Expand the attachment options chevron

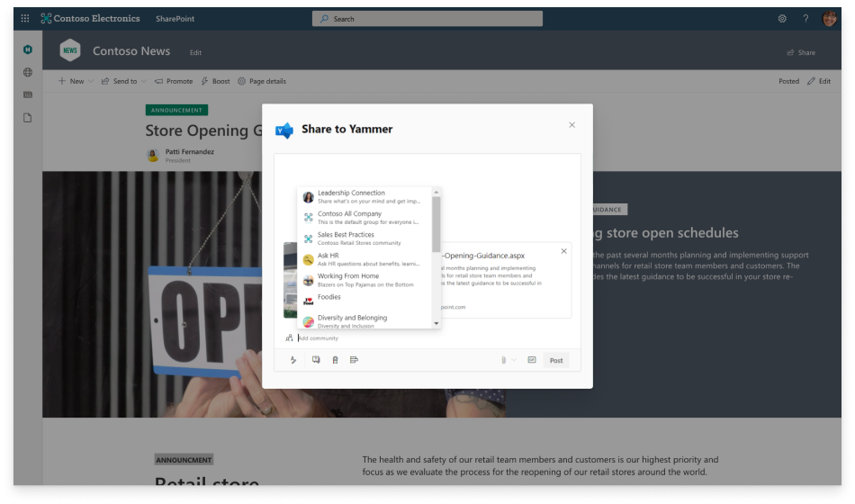514,360
